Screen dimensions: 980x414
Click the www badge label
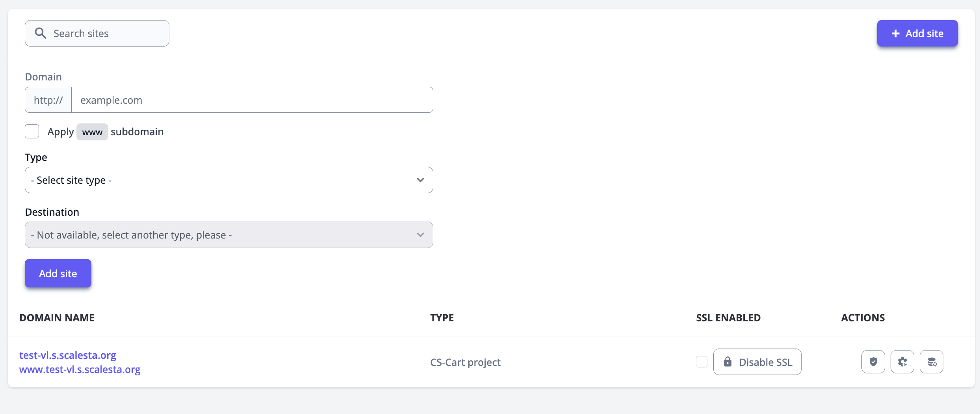point(92,132)
